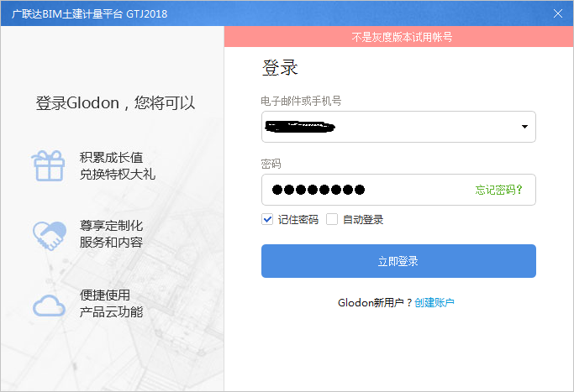Click the 登录Glodon，您将可以 heading
This screenshot has width=574, height=392.
point(115,102)
